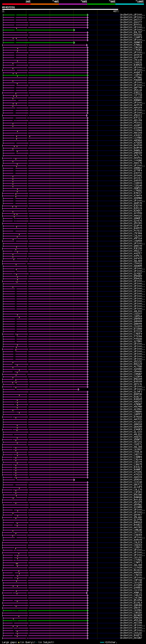
Task: Select the UniRef100_C1RFD0 label
Action: 131,75
